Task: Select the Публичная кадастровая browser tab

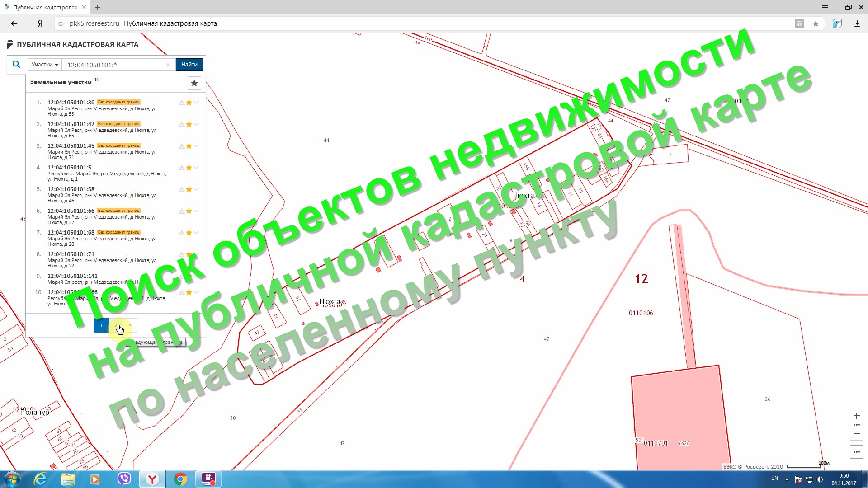Action: pyautogui.click(x=45, y=7)
